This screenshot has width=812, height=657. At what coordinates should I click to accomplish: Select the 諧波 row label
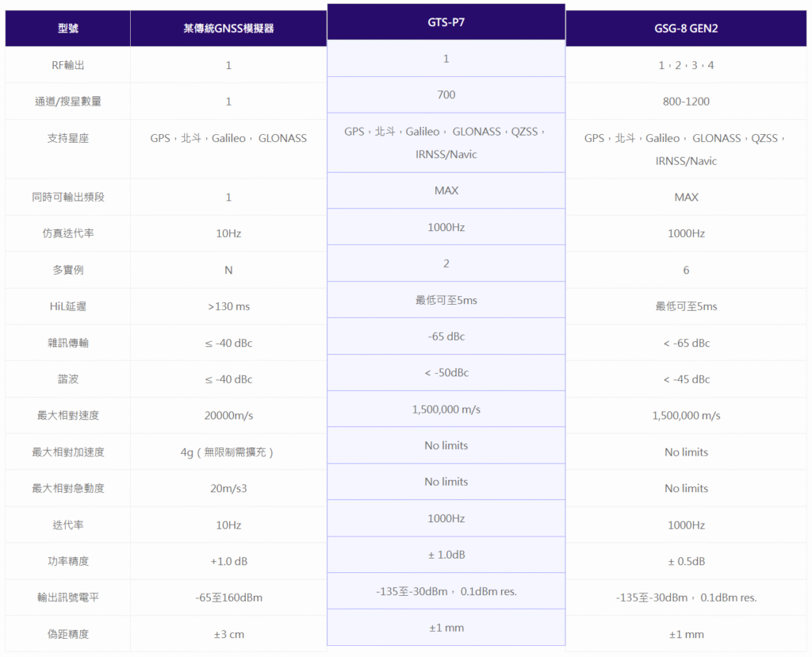click(x=68, y=379)
